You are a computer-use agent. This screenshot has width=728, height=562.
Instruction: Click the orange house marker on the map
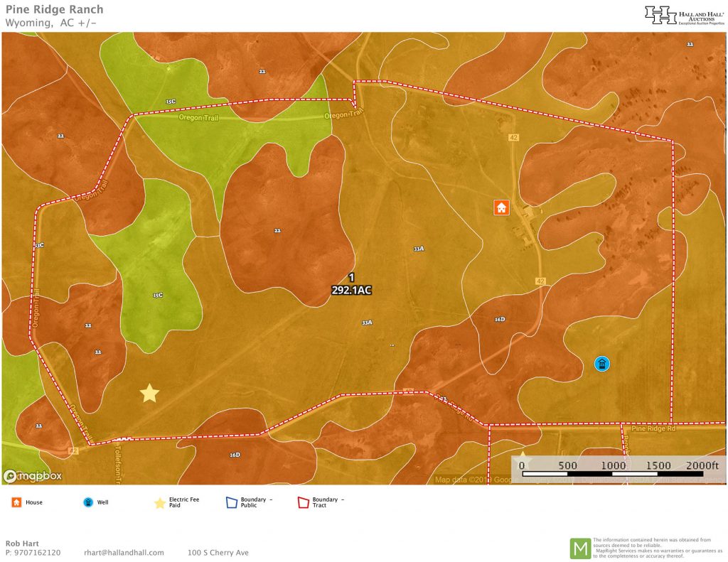(501, 207)
